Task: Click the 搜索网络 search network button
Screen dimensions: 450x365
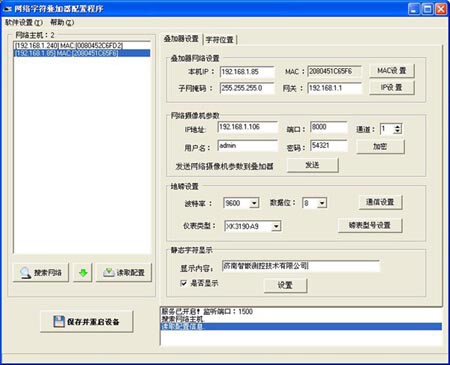Action: pyautogui.click(x=41, y=273)
